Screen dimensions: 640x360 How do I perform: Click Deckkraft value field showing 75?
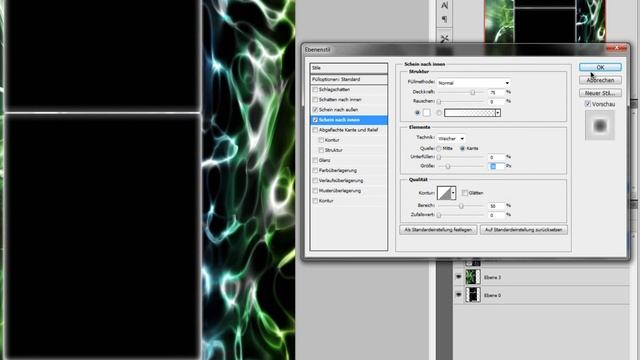click(496, 93)
